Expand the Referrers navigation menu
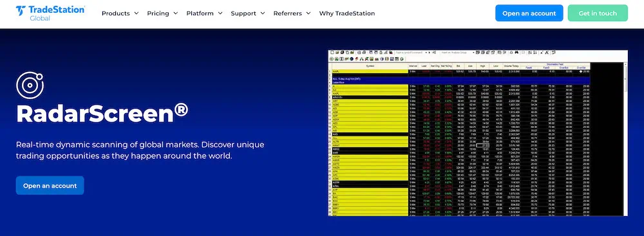Viewport: 644px width, 236px height. [292, 13]
